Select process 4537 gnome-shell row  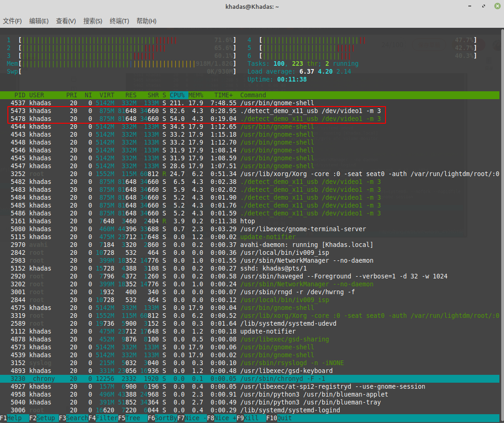click(x=250, y=103)
